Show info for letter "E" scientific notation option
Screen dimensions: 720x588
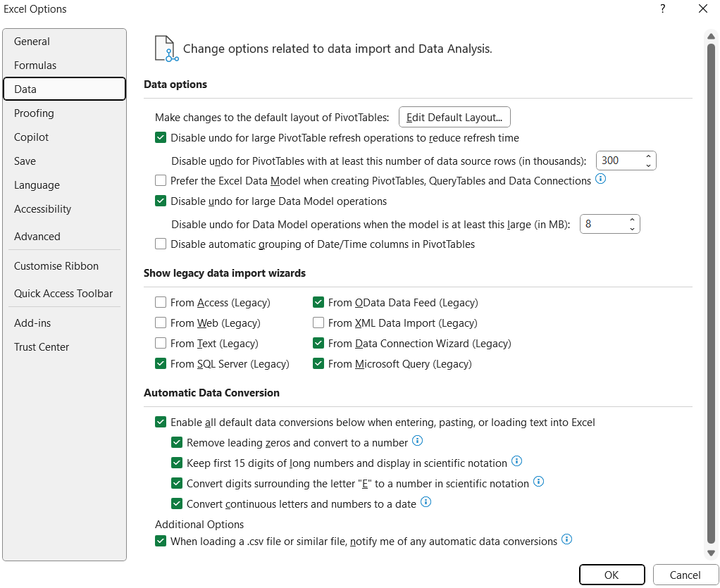click(x=539, y=482)
